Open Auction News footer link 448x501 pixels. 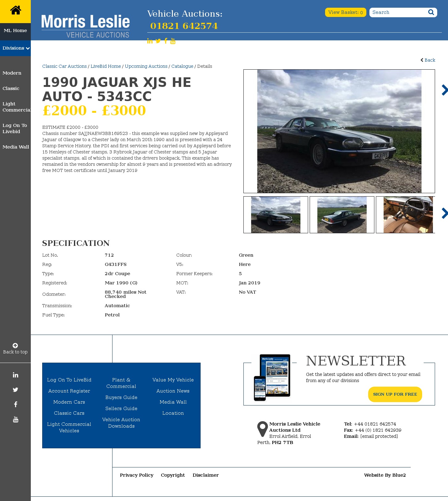[x=173, y=391]
